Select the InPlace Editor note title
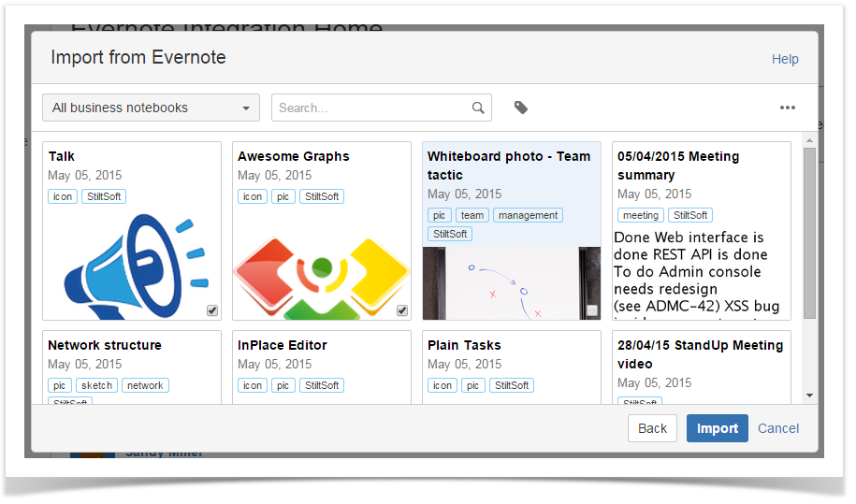The height and width of the screenshot is (504, 856). coord(283,345)
